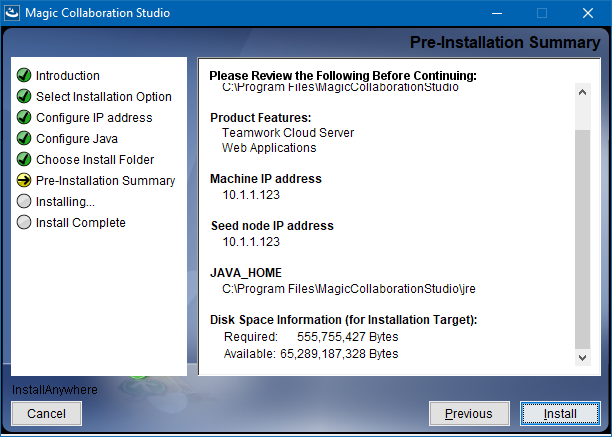Click the gray circle icon beside Install Complete
The height and width of the screenshot is (437, 612).
point(24,223)
